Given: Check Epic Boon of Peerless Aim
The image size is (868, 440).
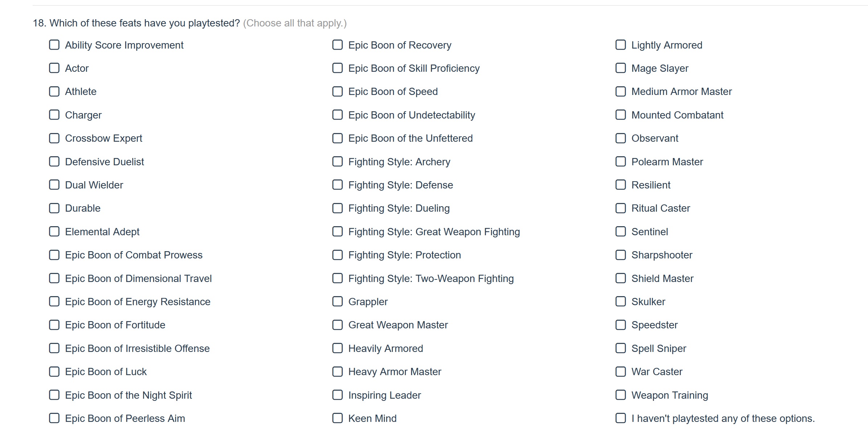Looking at the screenshot, I should 54,418.
